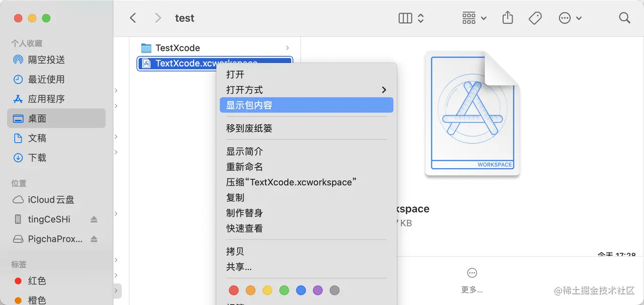
Task: Click the Tags toolbar icon
Action: [535, 18]
